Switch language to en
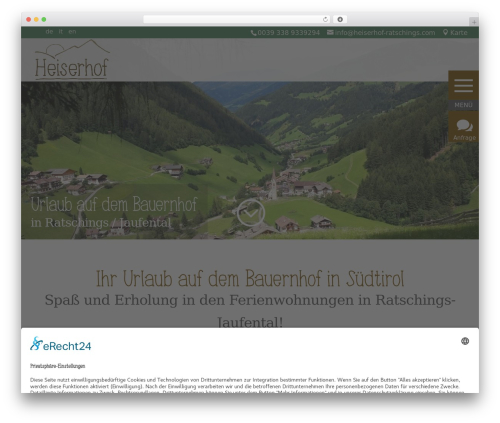Viewport: 500px width, 423px height. [72, 31]
